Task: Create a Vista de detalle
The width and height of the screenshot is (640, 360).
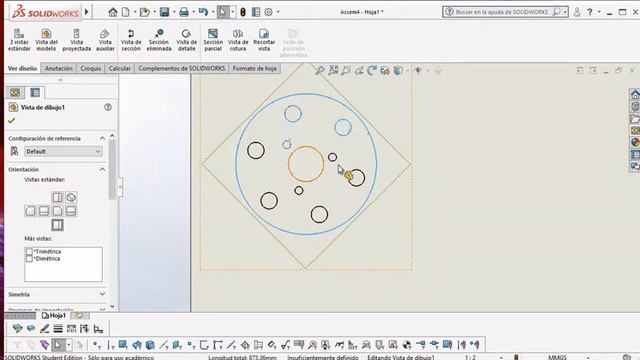Action: click(x=187, y=40)
